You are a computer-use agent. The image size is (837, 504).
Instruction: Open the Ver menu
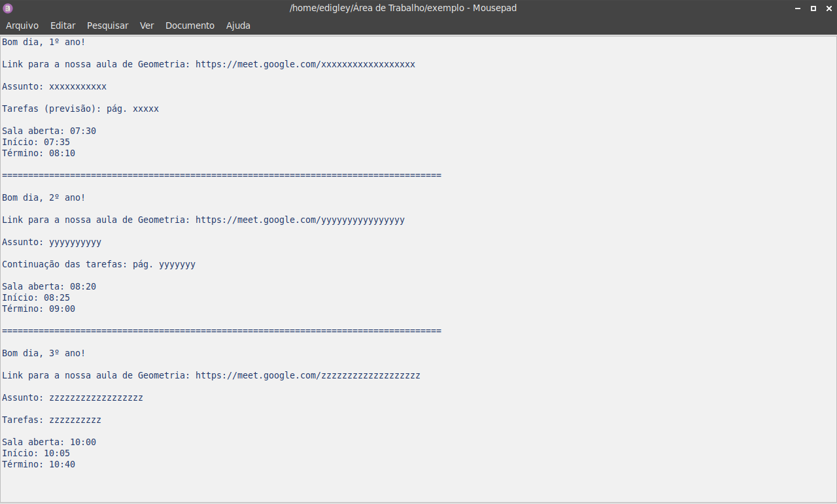pyautogui.click(x=147, y=25)
